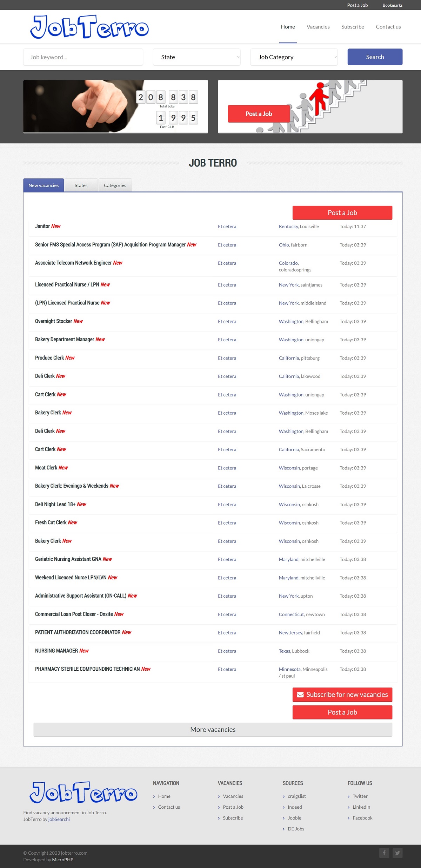Image resolution: width=421 pixels, height=868 pixels.
Task: Focus the Job keyword input field
Action: pos(83,57)
